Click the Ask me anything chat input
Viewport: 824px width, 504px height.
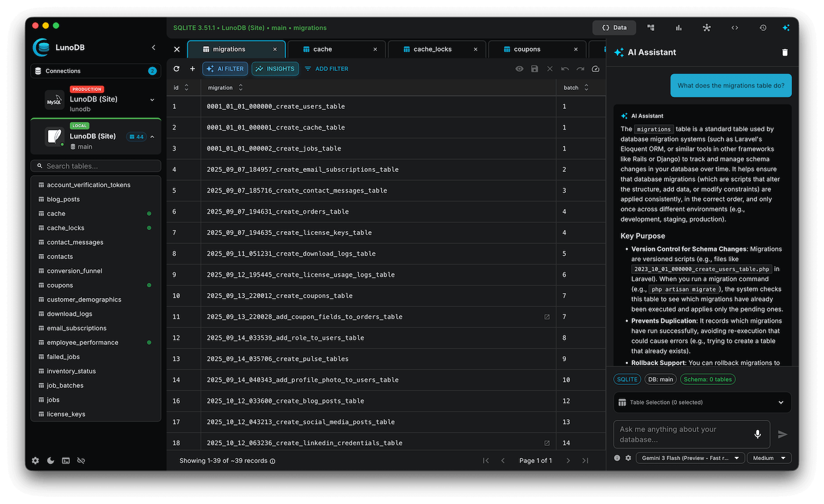(692, 434)
